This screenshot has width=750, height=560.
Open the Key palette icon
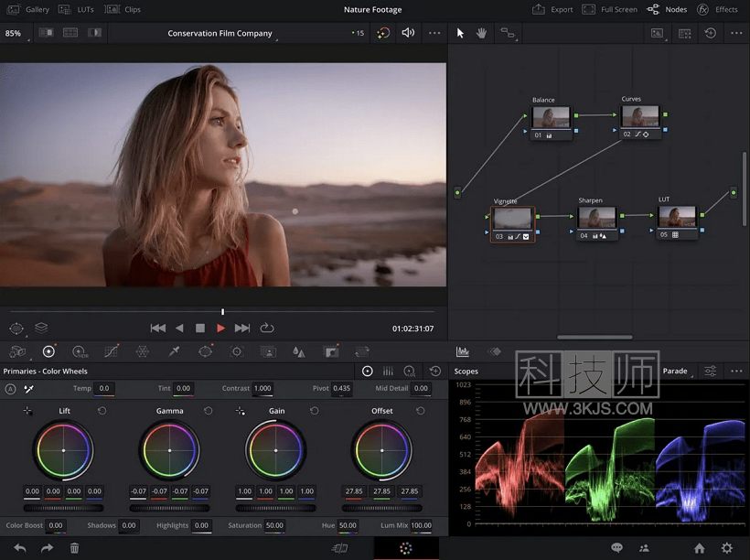tap(331, 351)
